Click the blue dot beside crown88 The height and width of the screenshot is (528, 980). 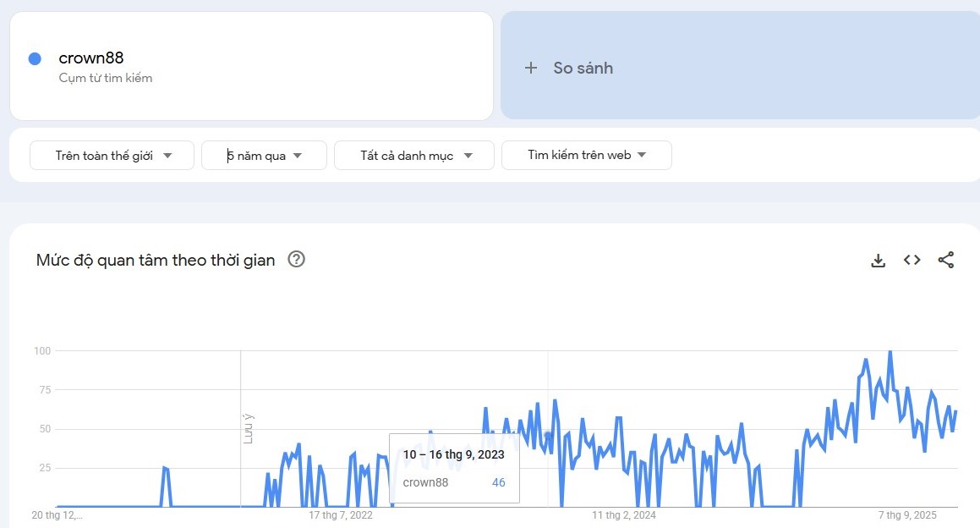pos(35,58)
